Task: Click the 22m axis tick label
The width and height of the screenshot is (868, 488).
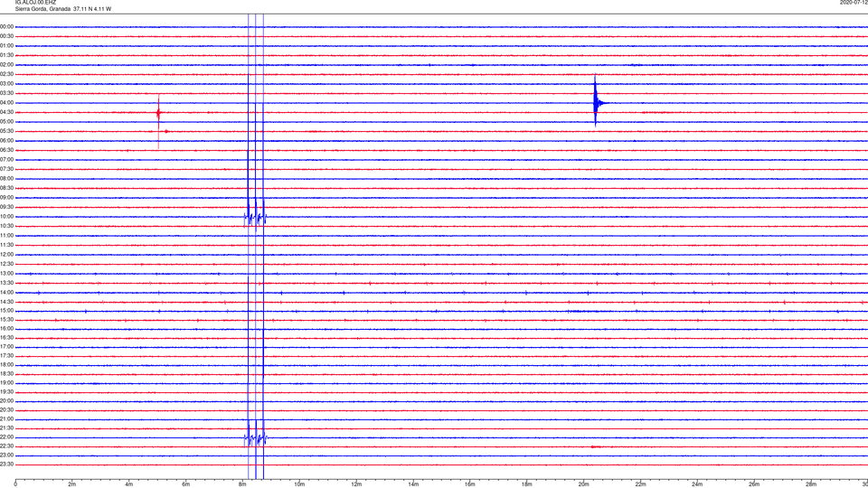Action: [640, 484]
